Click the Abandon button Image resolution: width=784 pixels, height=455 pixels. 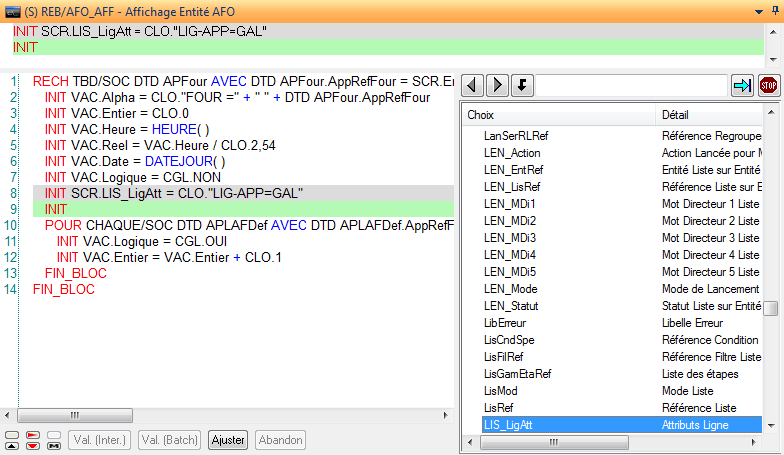pyautogui.click(x=280, y=440)
